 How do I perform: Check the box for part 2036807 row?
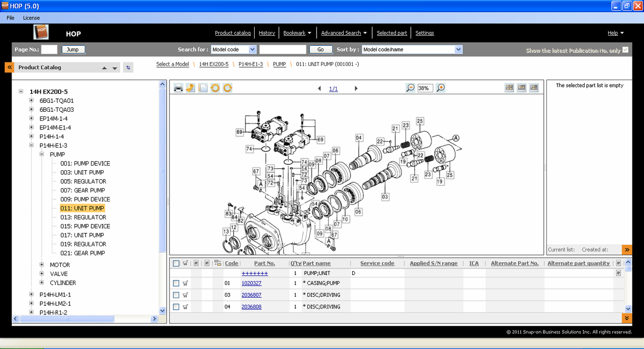click(176, 295)
